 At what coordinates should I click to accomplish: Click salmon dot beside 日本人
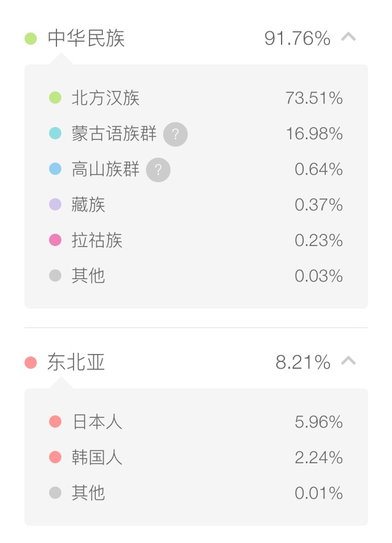pos(55,422)
